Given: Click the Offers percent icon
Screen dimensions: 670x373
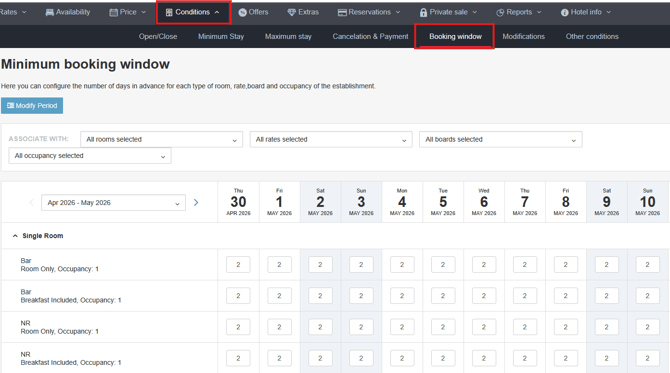Looking at the screenshot, I should pyautogui.click(x=242, y=12).
